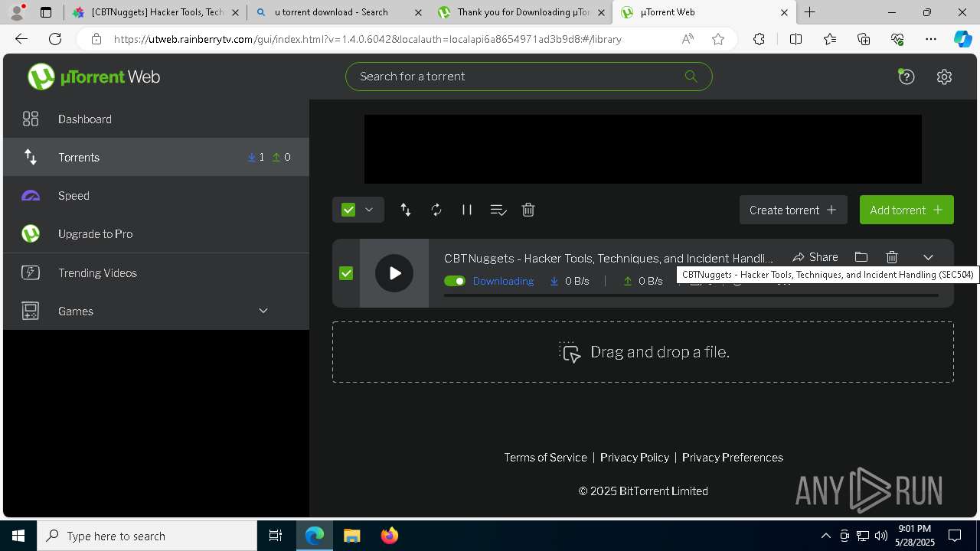Launch Firefox from the taskbar

pyautogui.click(x=389, y=536)
